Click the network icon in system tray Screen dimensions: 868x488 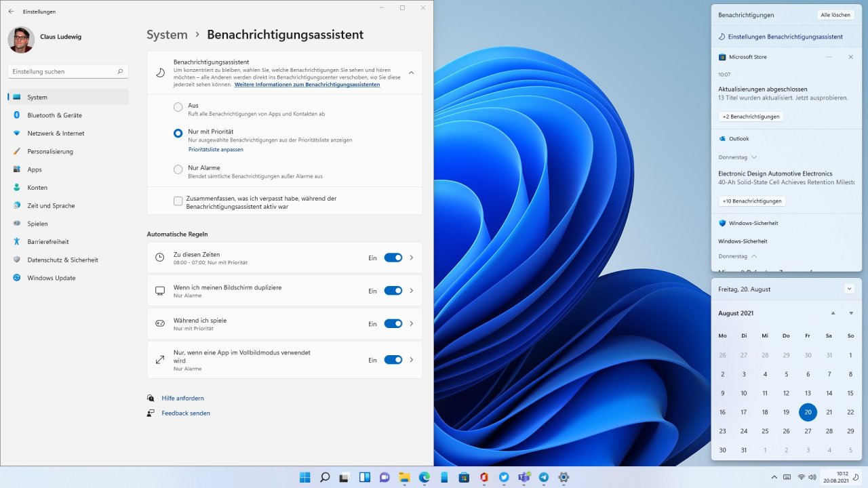pos(801,477)
